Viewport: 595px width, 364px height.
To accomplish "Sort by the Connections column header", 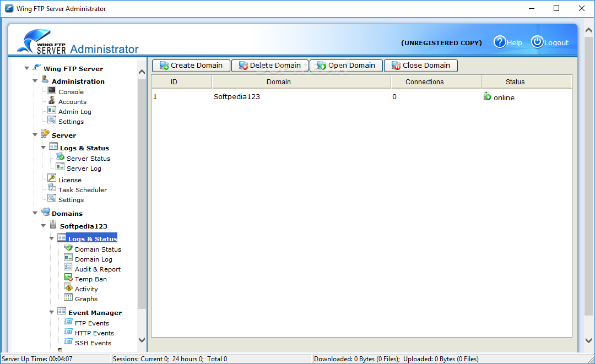I will tap(436, 82).
